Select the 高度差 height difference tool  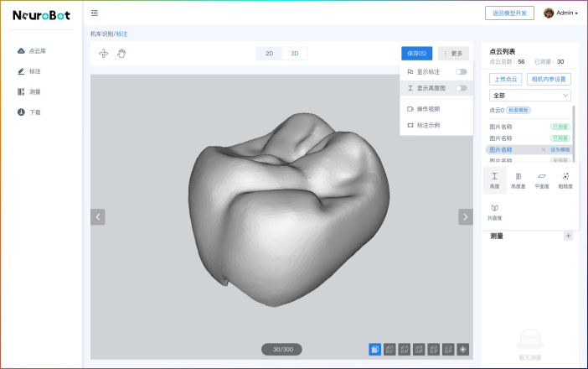point(518,179)
